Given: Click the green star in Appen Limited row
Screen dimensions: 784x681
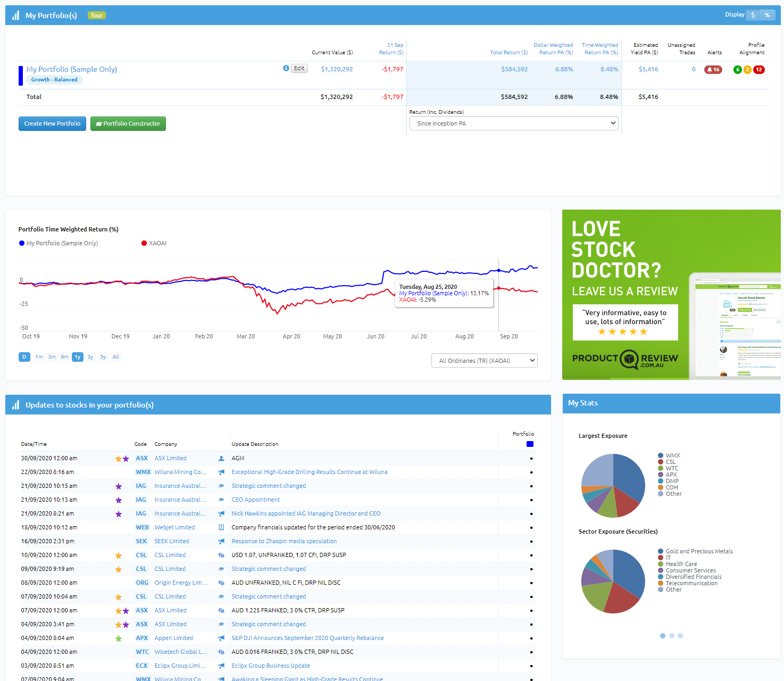Looking at the screenshot, I should coord(119,638).
